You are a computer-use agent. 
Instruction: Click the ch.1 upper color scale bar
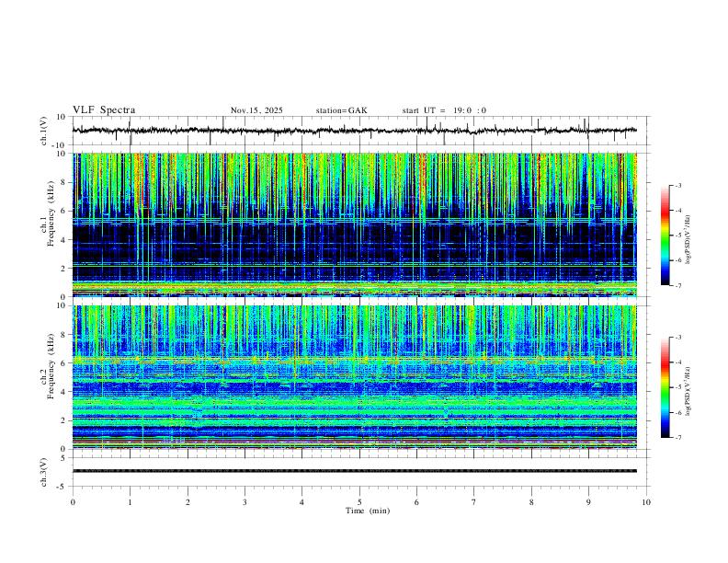pyautogui.click(x=665, y=236)
